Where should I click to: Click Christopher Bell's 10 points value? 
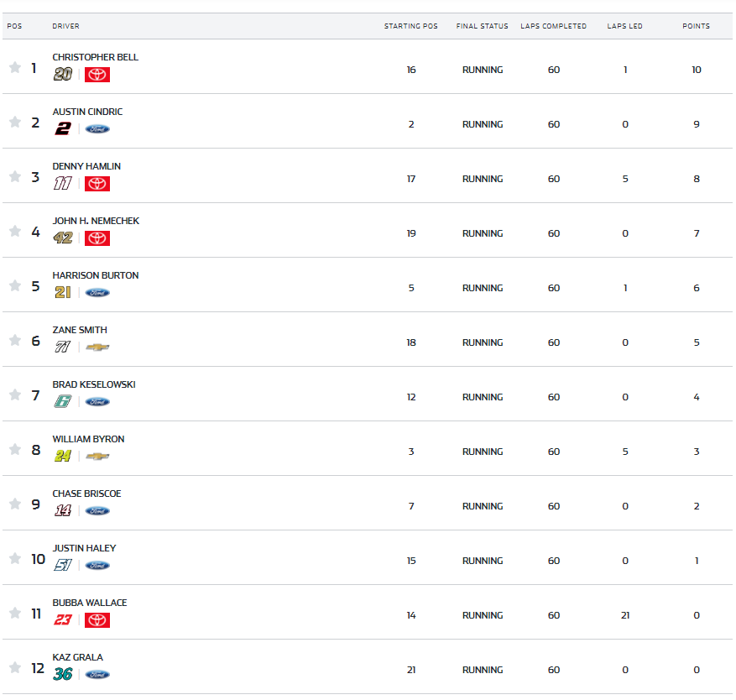click(x=696, y=70)
